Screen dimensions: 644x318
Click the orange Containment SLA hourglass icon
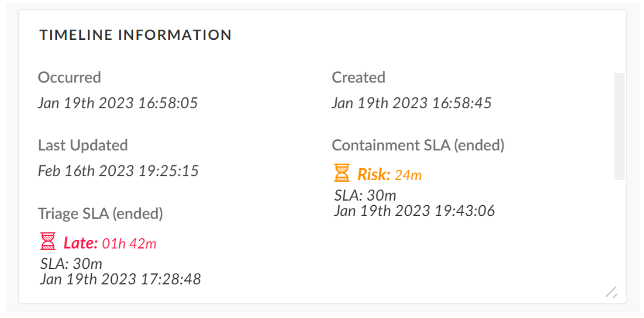[x=341, y=173]
